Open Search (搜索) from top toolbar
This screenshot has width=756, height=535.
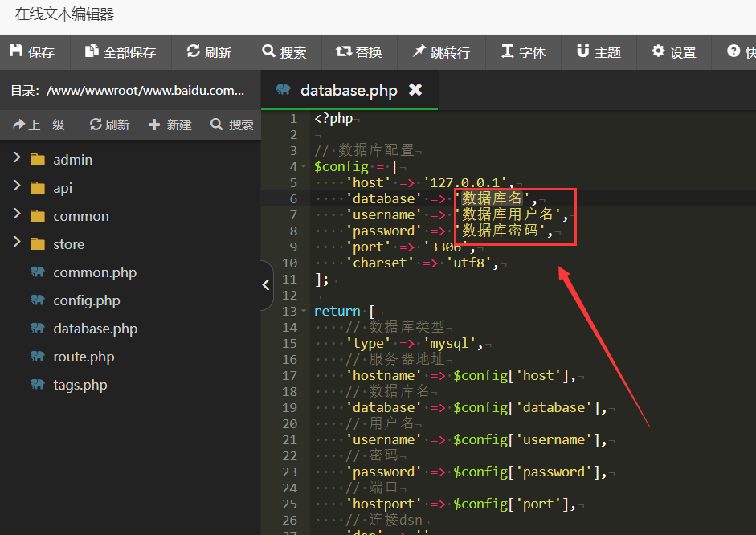tap(284, 52)
